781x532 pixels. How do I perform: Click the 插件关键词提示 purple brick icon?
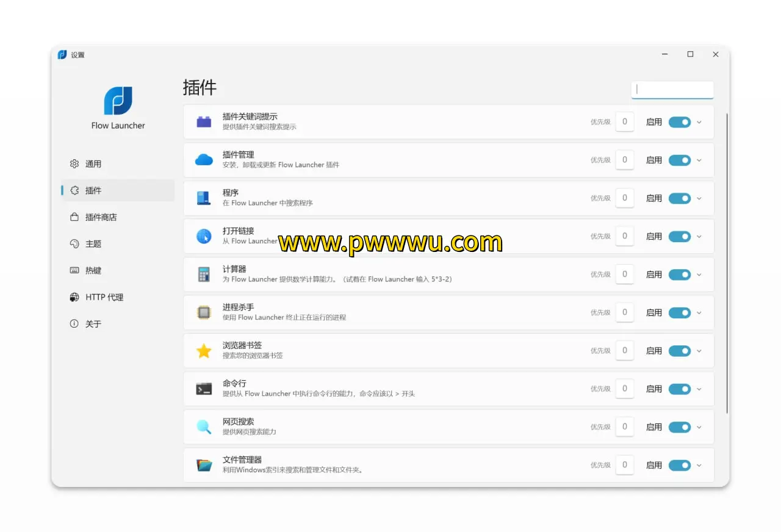[204, 122]
